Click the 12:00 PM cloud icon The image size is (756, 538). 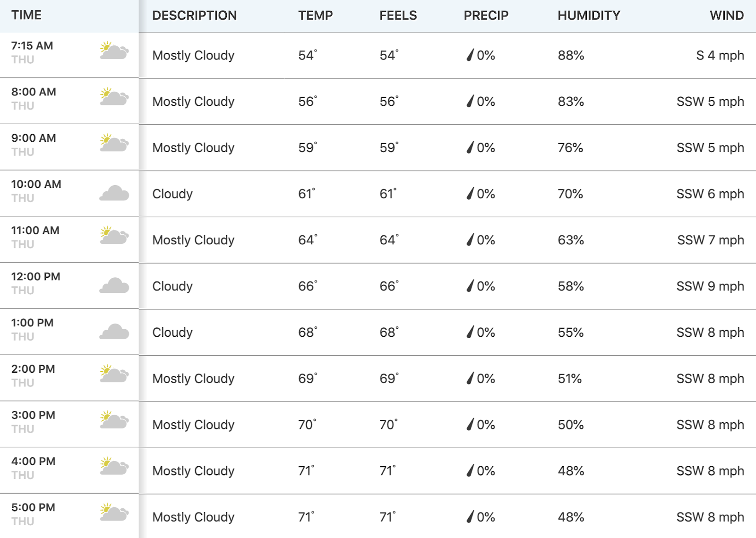point(114,285)
